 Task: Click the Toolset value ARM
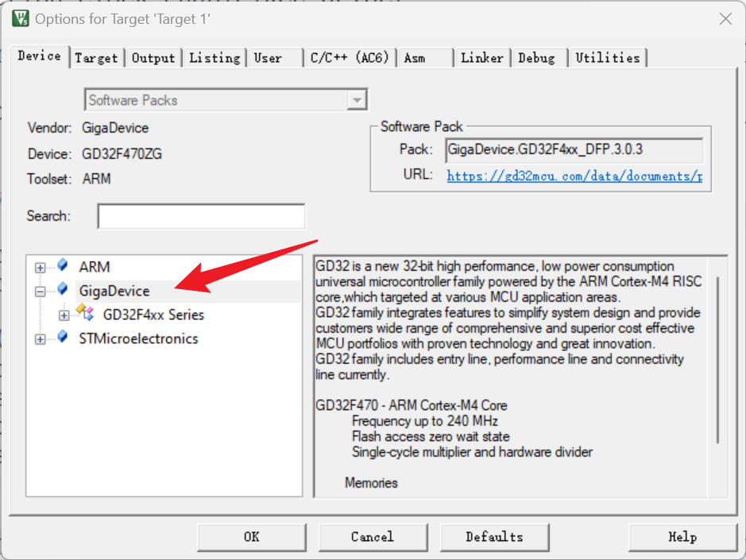point(97,179)
